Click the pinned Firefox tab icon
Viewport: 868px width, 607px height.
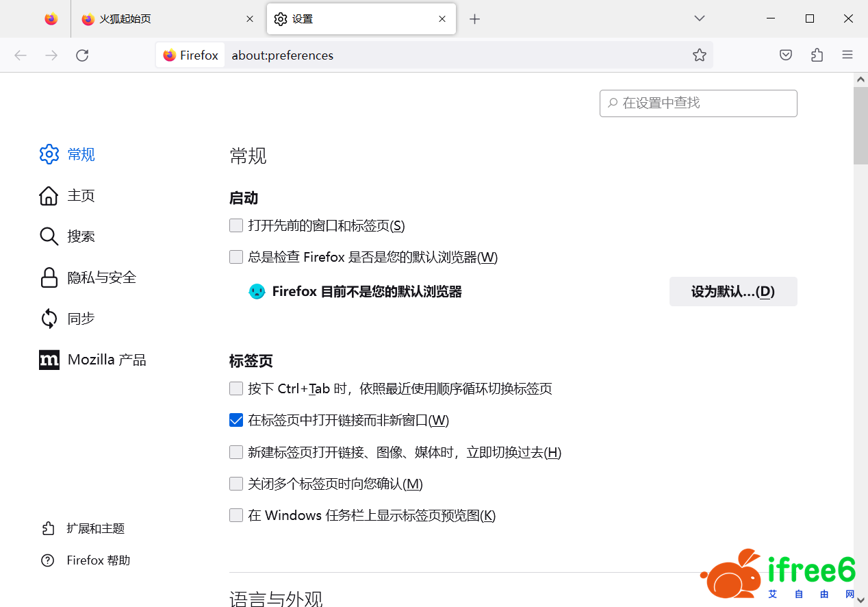(x=51, y=19)
